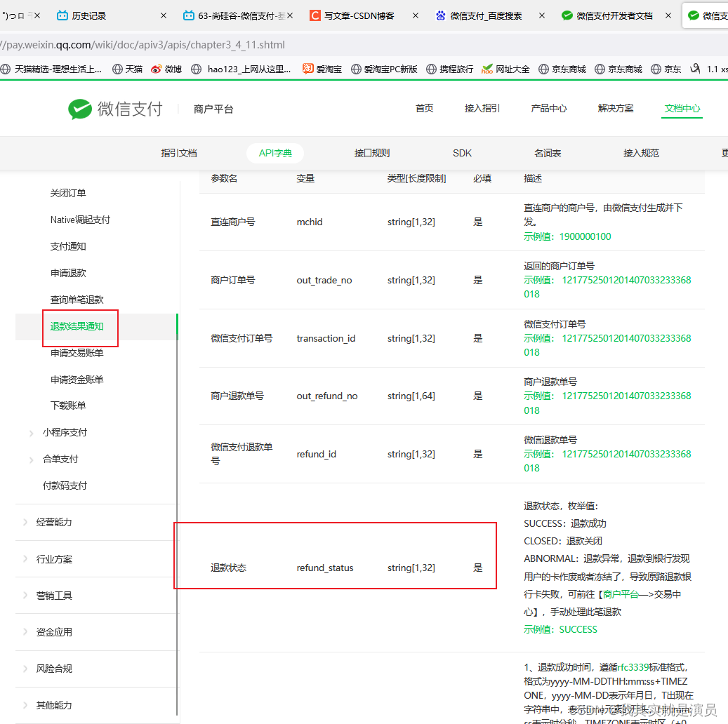Open the rfc3339 standard link
Viewport: 728px width, 724px height.
click(633, 667)
